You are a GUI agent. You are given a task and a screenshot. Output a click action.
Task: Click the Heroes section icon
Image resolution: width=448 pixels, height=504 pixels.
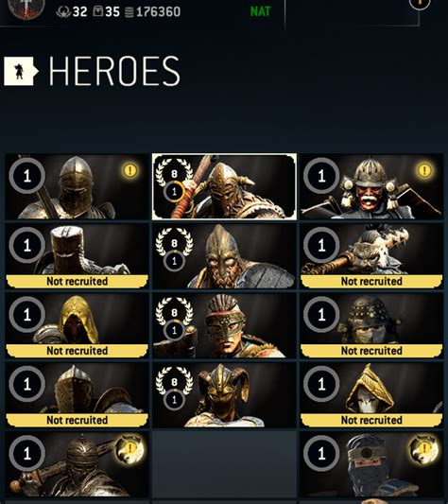[x=21, y=71]
